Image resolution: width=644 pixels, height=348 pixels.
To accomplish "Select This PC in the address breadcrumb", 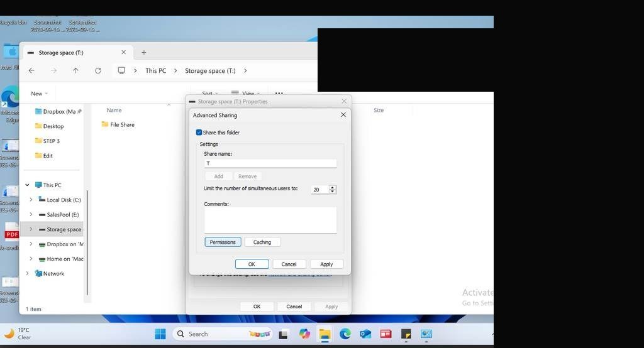I will point(156,70).
